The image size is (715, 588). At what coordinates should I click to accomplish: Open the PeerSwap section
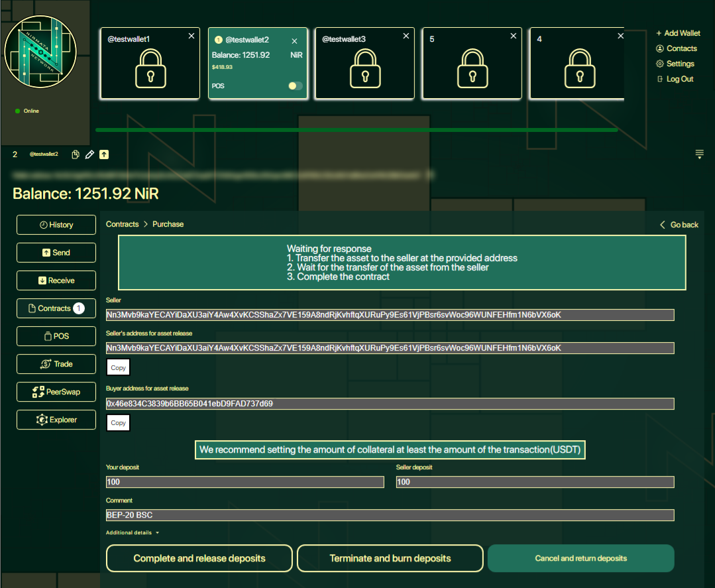coord(56,392)
